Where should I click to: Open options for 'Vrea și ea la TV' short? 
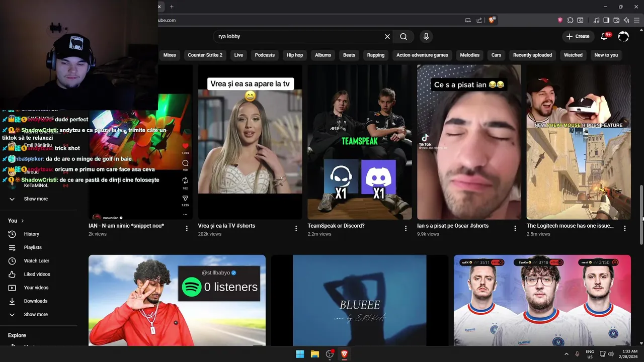tap(296, 228)
